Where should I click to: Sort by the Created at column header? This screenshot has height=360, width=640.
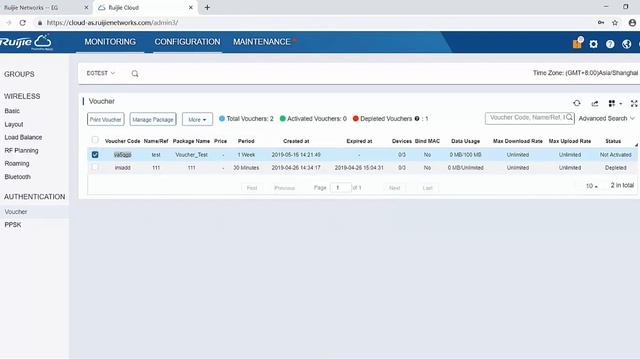click(x=296, y=141)
